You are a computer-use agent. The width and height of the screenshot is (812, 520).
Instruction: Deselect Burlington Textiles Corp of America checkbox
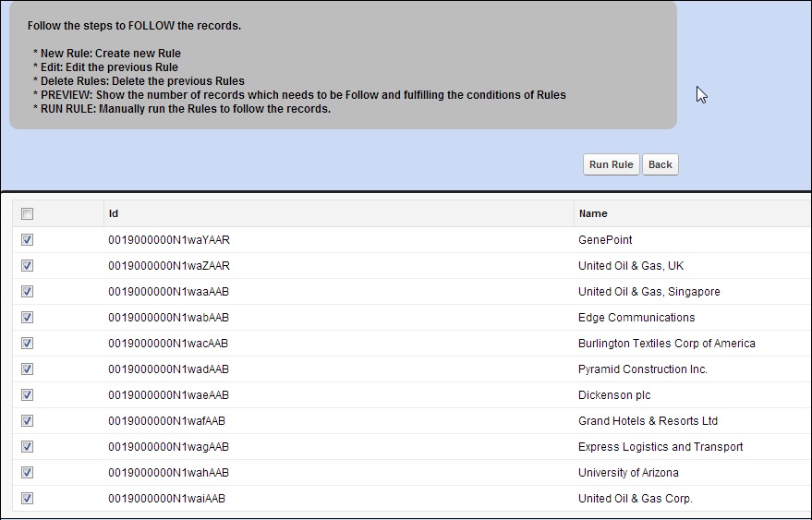[x=27, y=344]
